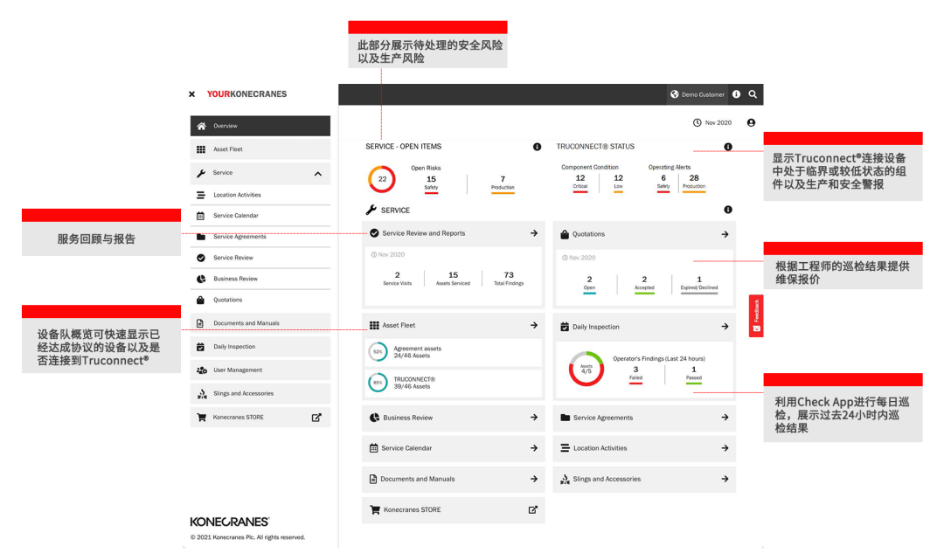Viewport: 944px width, 560px height.
Task: Open Service Review and Reports card arrow
Action: tap(533, 233)
